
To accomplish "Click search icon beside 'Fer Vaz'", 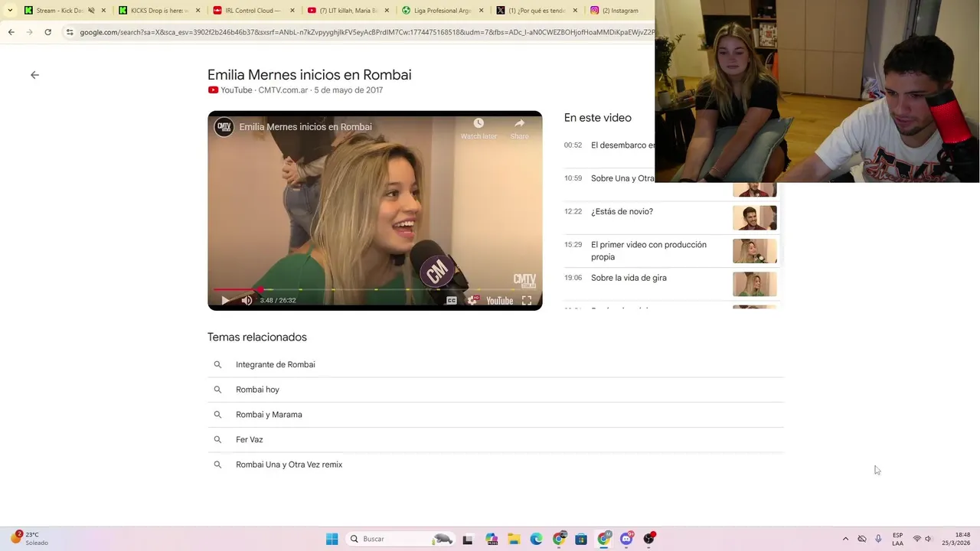I will [x=217, y=439].
